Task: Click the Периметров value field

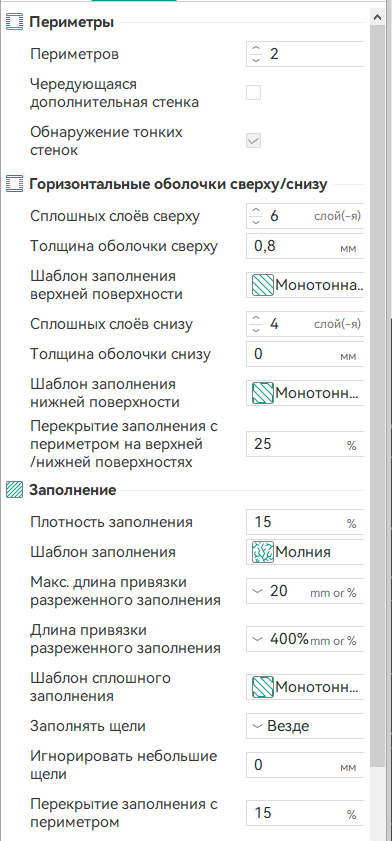Action: pyautogui.click(x=305, y=54)
